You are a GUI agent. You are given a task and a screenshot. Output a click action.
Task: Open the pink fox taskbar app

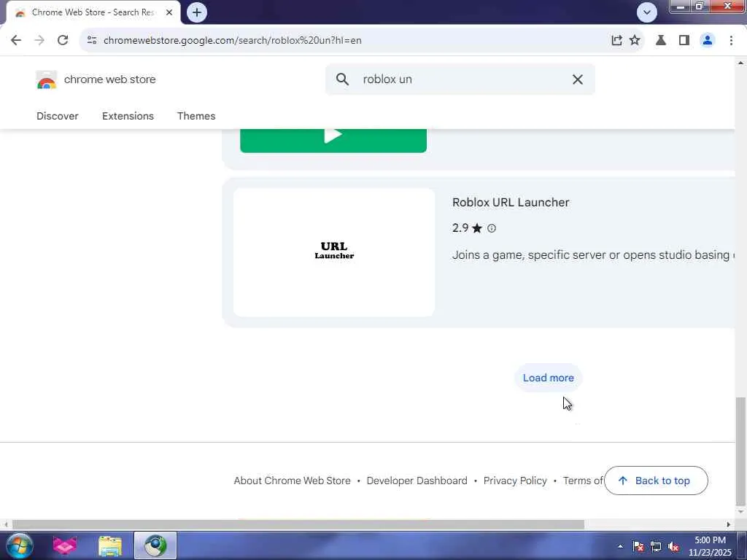click(x=65, y=545)
